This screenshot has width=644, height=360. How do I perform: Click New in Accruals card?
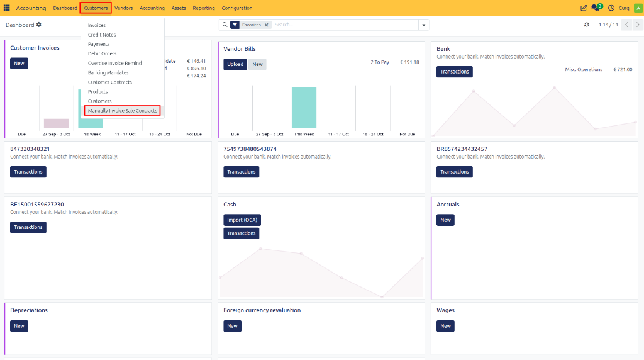tap(445, 220)
